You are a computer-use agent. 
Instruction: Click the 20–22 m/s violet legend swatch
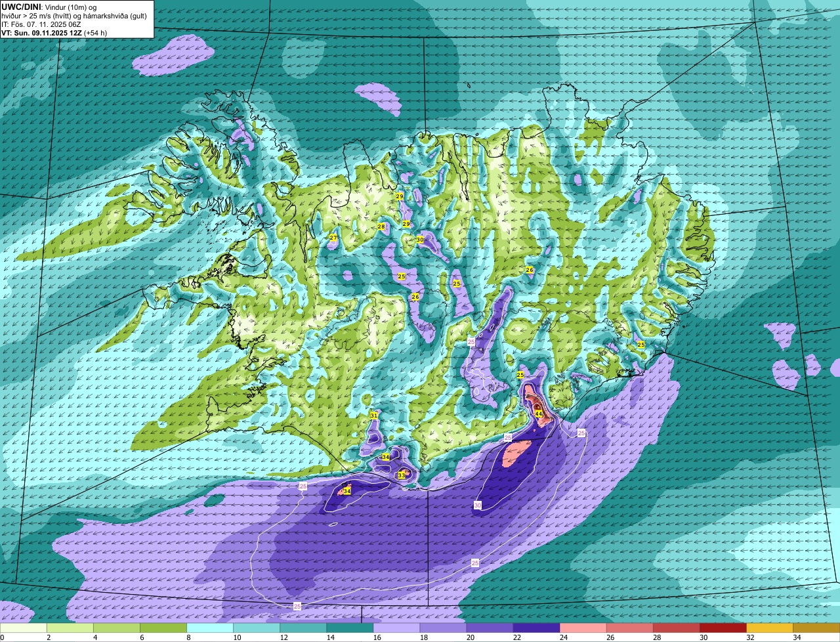pos(490,628)
